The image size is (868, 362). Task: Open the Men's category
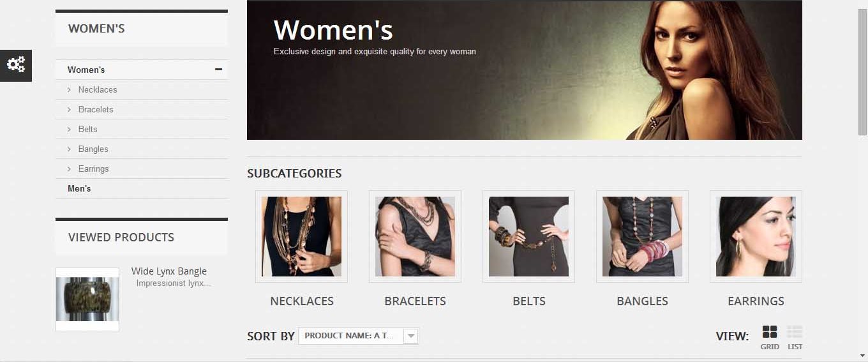[x=79, y=188]
